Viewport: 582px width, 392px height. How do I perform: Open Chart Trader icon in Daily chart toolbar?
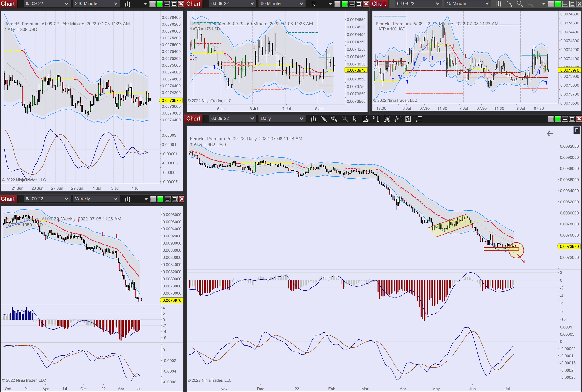pos(376,119)
